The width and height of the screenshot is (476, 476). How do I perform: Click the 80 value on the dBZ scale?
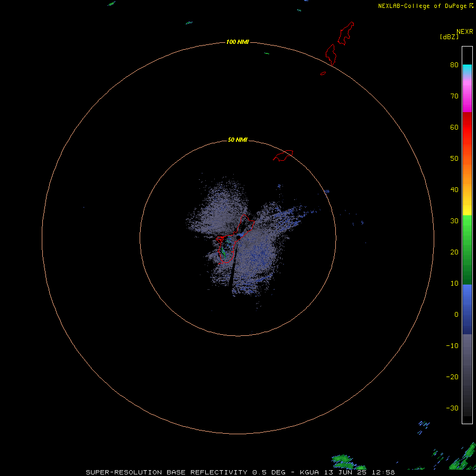[454, 65]
